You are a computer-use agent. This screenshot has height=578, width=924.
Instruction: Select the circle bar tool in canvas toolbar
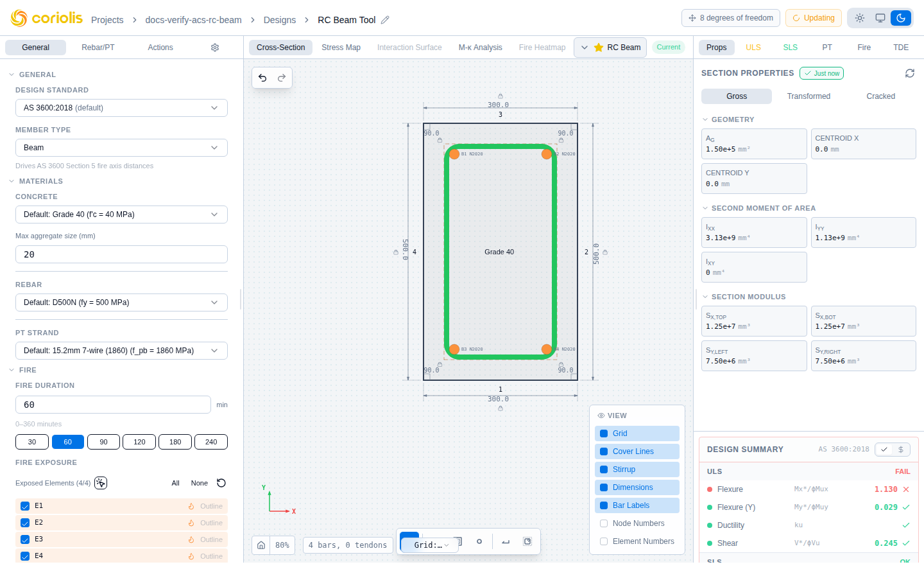(x=479, y=541)
